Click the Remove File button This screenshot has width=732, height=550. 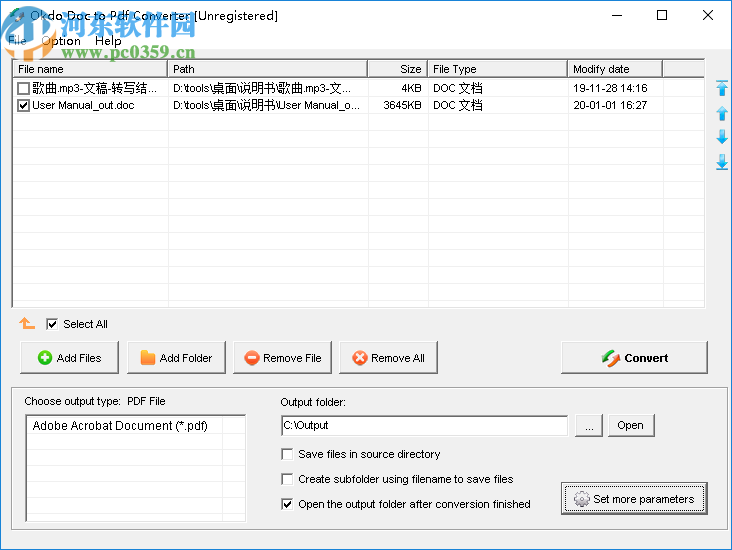[x=282, y=358]
